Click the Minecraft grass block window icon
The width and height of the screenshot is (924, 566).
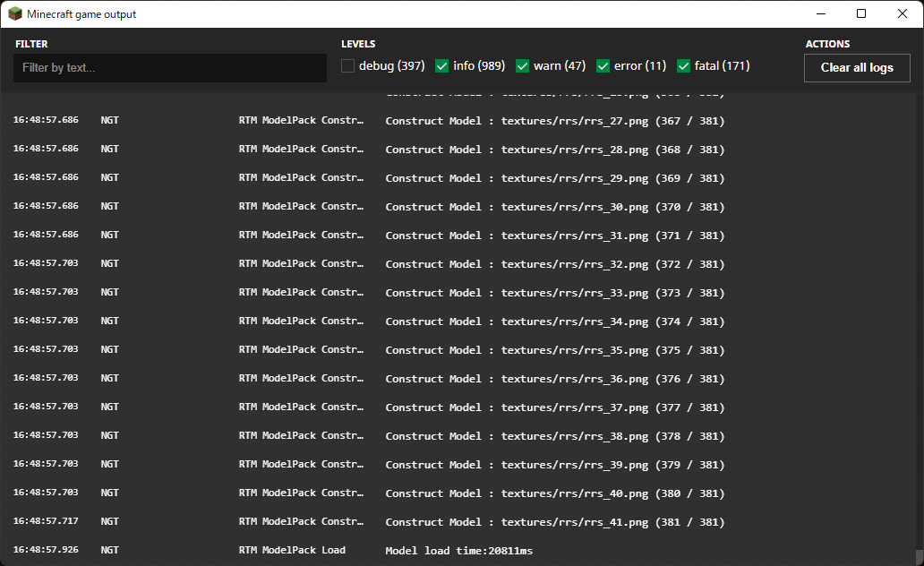[14, 13]
